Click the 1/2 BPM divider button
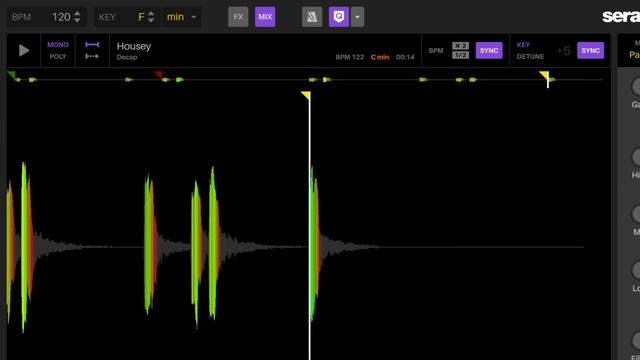The width and height of the screenshot is (640, 360). click(x=460, y=55)
